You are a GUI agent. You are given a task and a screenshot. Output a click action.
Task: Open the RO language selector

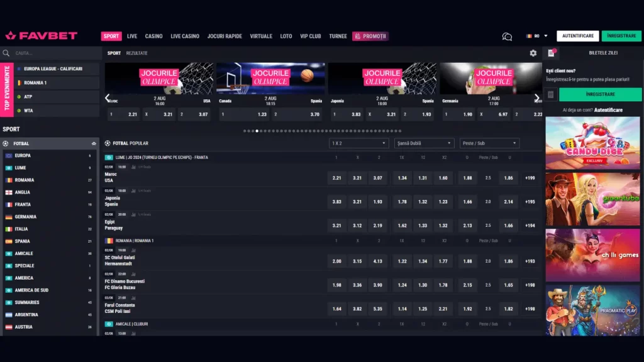tap(537, 36)
